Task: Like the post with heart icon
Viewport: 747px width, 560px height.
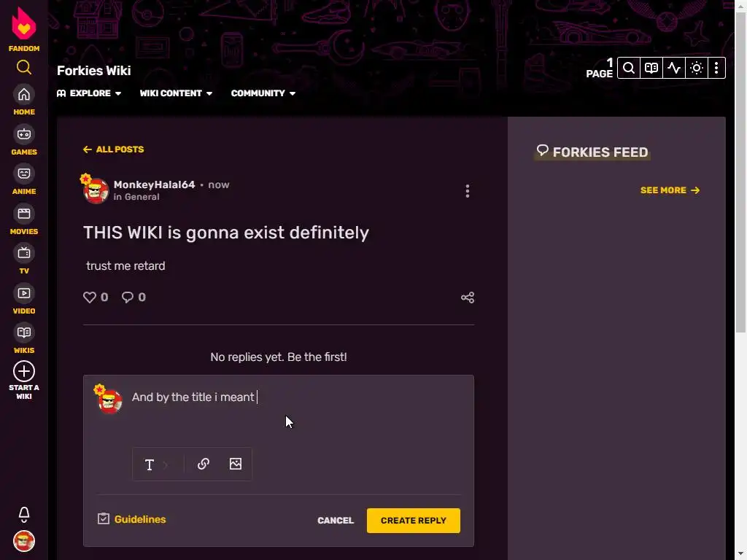Action: 90,297
